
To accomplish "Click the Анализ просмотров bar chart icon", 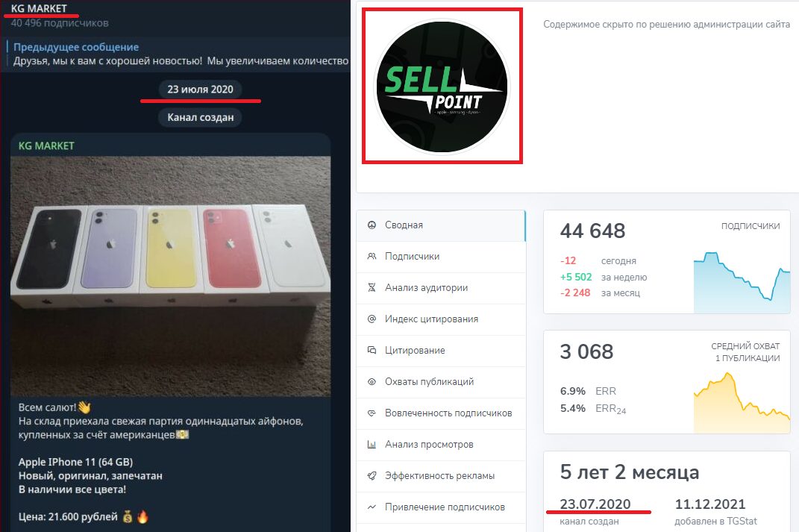I will coord(372,445).
